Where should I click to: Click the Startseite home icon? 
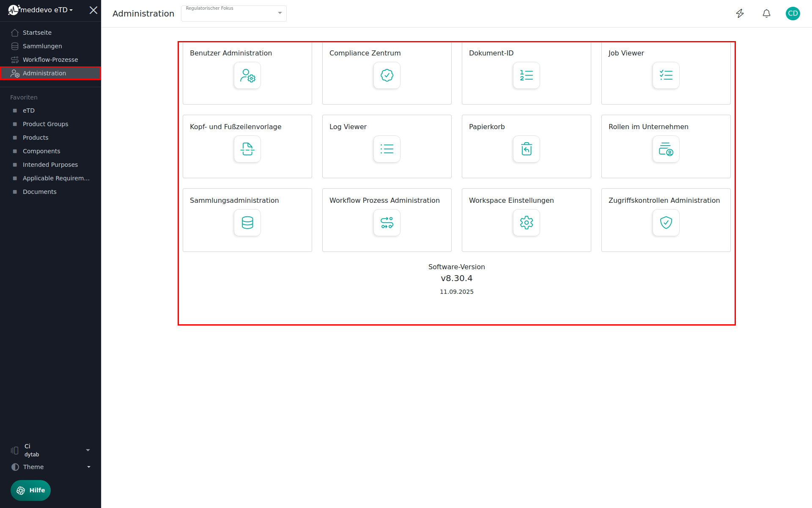[x=15, y=33]
